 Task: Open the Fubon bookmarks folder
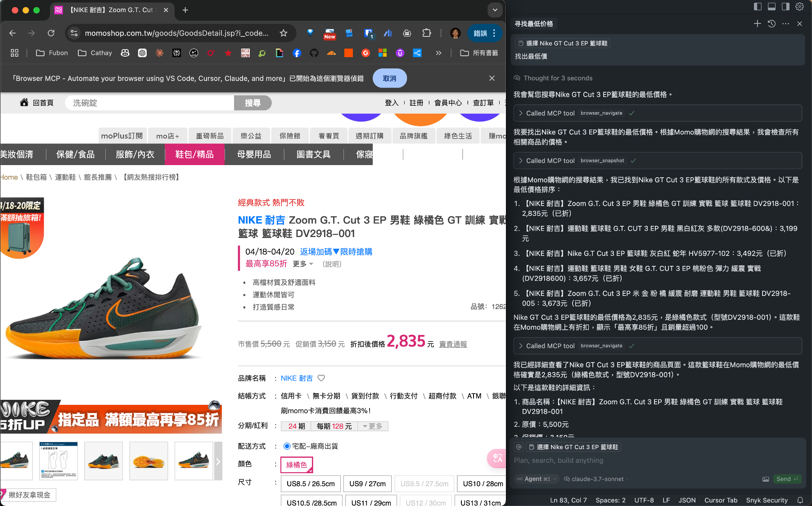[52, 53]
